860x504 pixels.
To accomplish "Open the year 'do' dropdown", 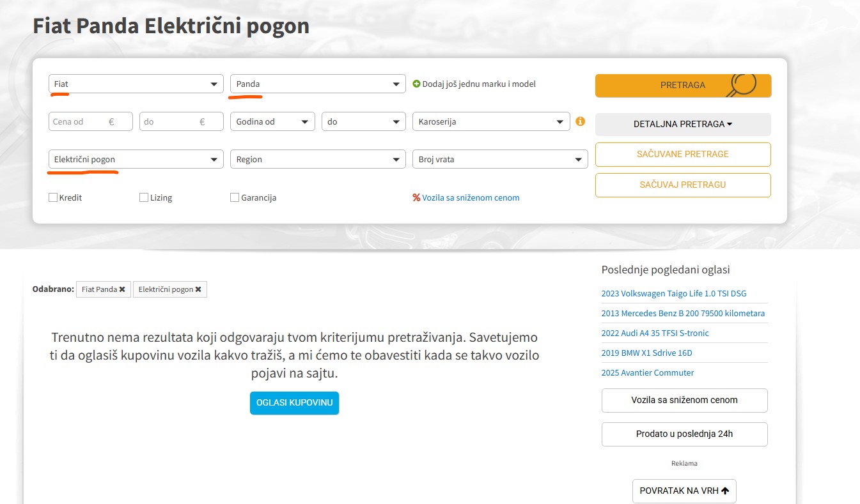I will 363,121.
